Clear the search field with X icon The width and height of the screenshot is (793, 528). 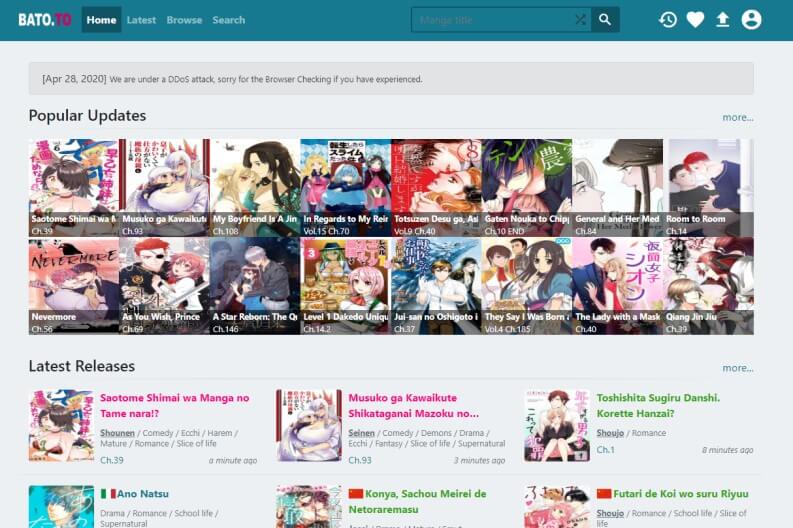click(581, 20)
